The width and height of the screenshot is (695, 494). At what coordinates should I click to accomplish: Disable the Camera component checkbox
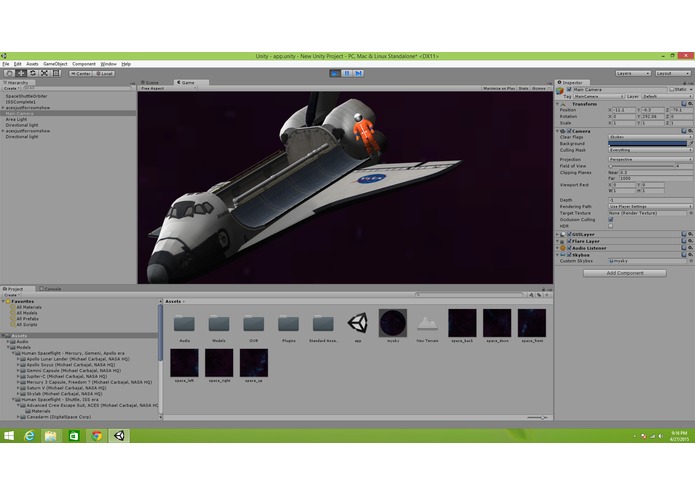point(569,131)
